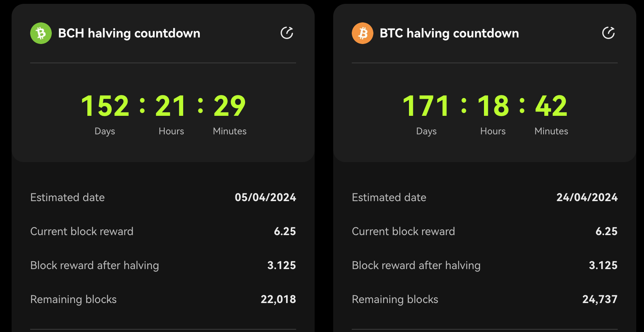The height and width of the screenshot is (332, 644).
Task: Select the BCH halving countdown title
Action: click(x=129, y=33)
